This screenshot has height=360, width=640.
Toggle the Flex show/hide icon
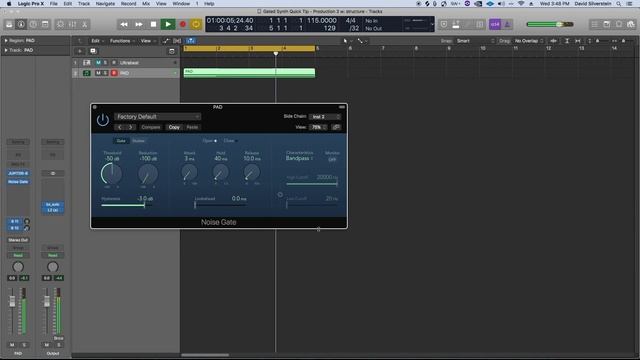(x=177, y=41)
